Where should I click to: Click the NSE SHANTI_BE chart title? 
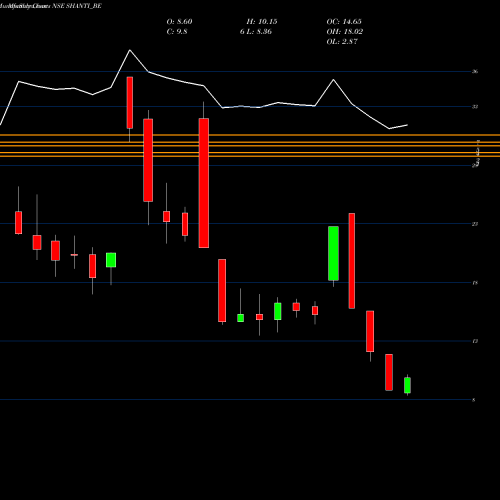(77, 6)
